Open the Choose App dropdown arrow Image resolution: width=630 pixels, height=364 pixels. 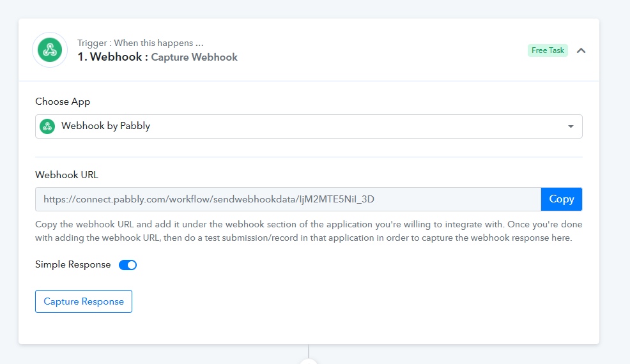pyautogui.click(x=571, y=126)
